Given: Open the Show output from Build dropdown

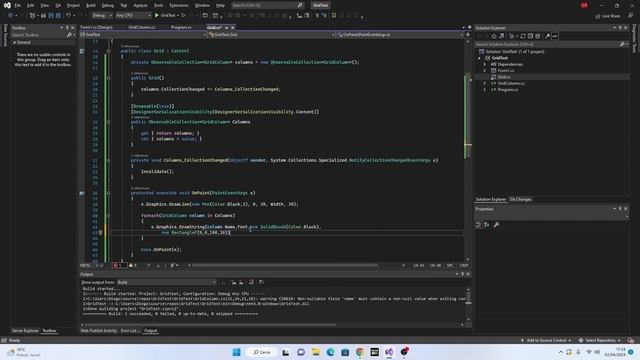Looking at the screenshot, I should click(167, 282).
